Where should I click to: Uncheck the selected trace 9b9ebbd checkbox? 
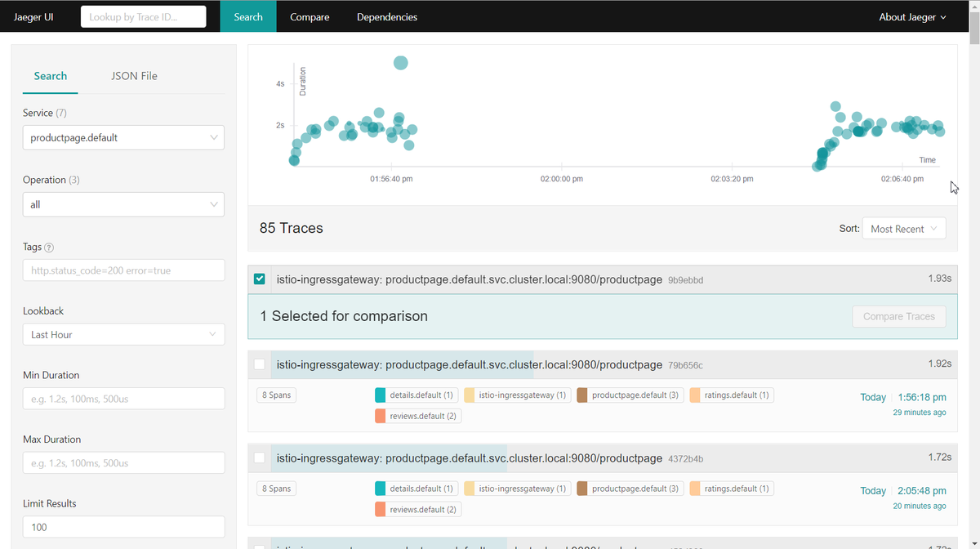pyautogui.click(x=260, y=279)
